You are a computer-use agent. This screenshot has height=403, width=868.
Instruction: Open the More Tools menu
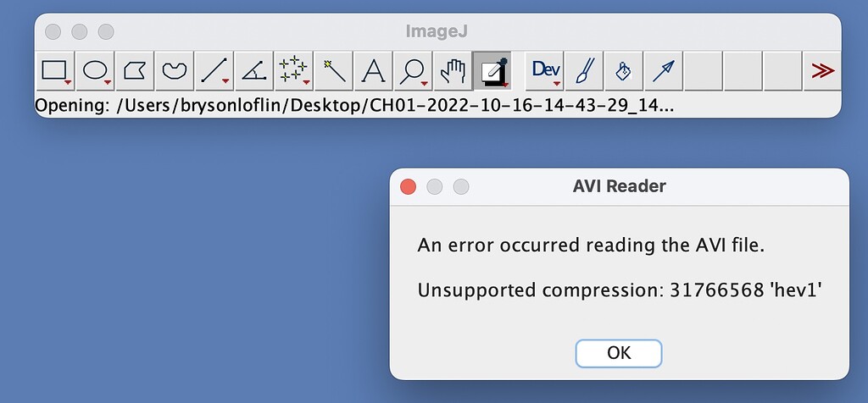[822, 71]
